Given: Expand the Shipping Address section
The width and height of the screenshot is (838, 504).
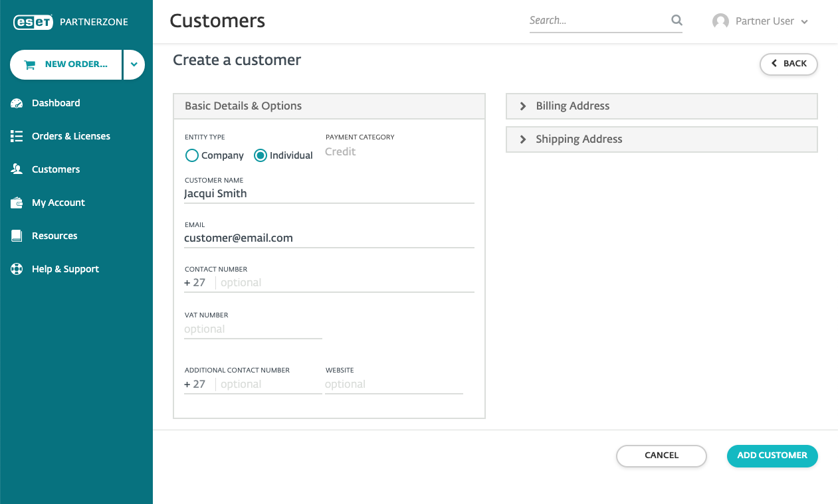Looking at the screenshot, I should point(661,139).
